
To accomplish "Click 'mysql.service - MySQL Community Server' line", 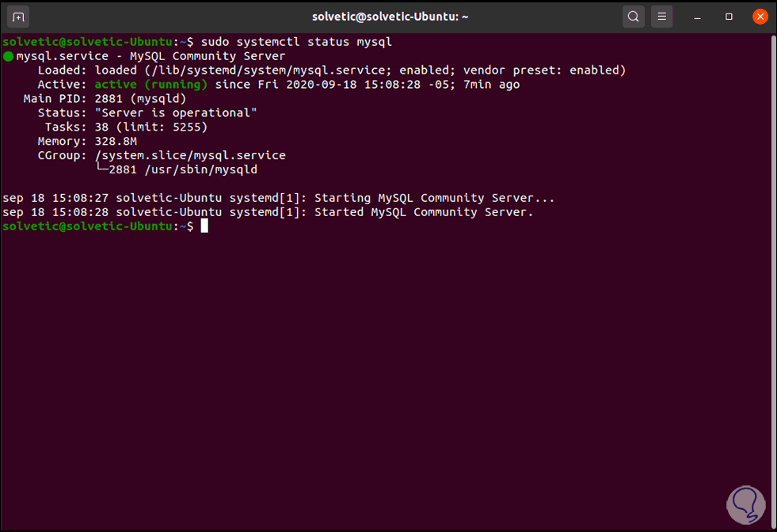I will coord(150,56).
